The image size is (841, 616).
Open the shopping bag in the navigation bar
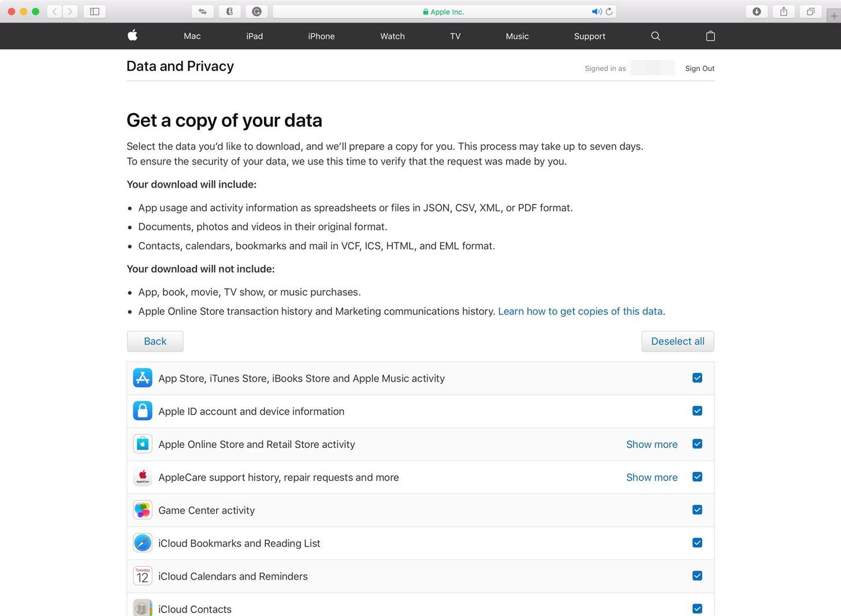(x=710, y=36)
